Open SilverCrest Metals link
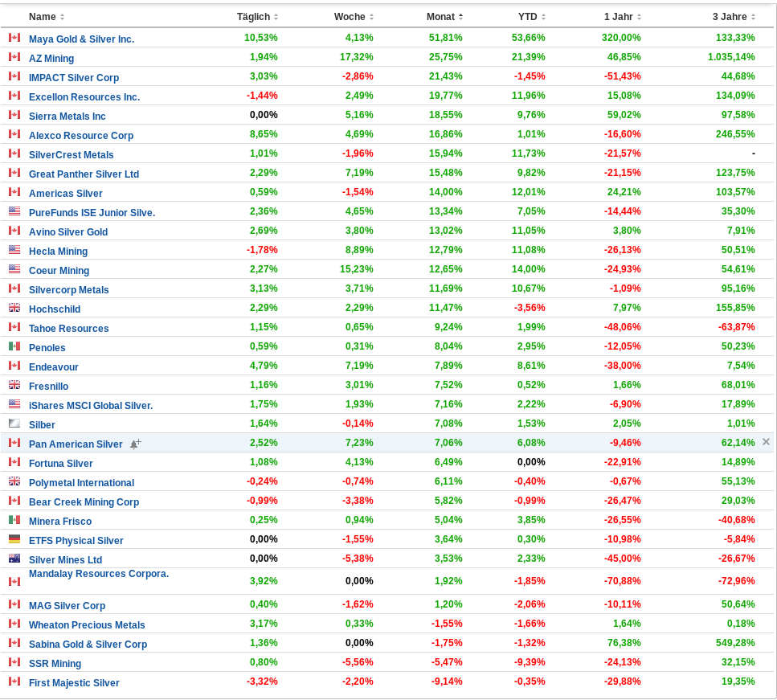Image resolution: width=777 pixels, height=700 pixels. [x=71, y=155]
